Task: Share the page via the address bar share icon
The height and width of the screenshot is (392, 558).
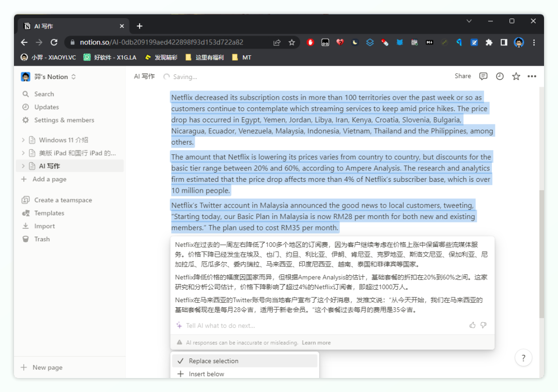Action: 277,42
